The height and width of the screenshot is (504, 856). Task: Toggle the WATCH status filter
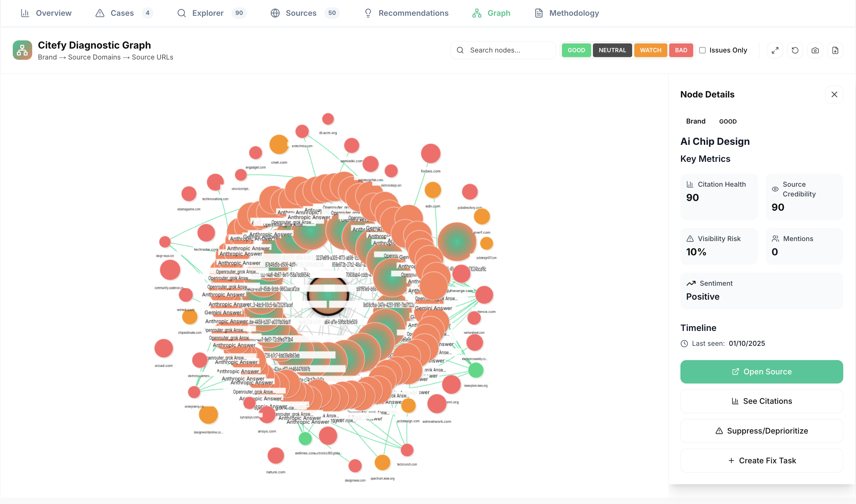[x=650, y=50]
